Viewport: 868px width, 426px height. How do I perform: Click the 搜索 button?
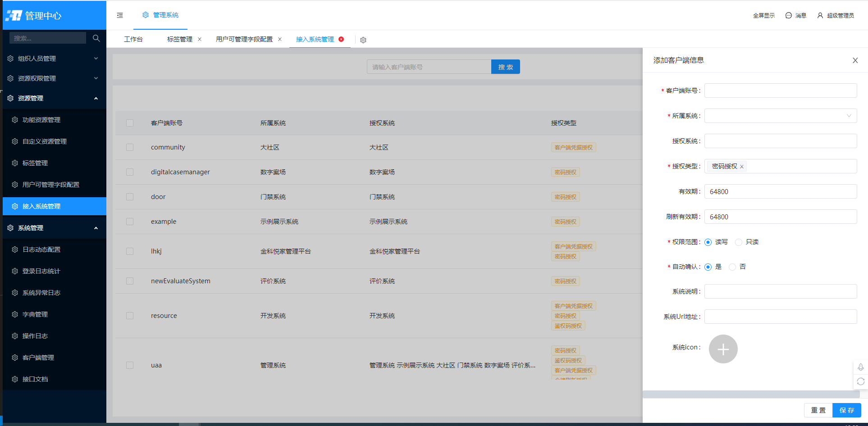tap(506, 67)
